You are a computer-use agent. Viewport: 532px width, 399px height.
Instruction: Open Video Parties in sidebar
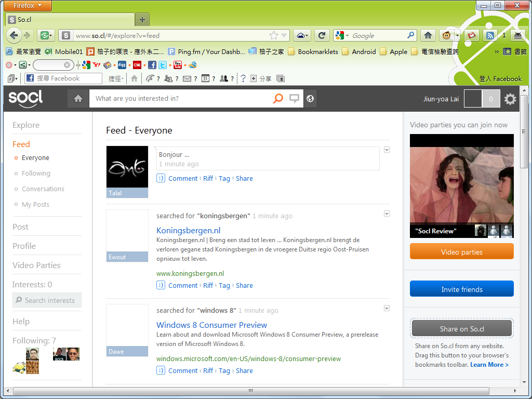[x=36, y=265]
